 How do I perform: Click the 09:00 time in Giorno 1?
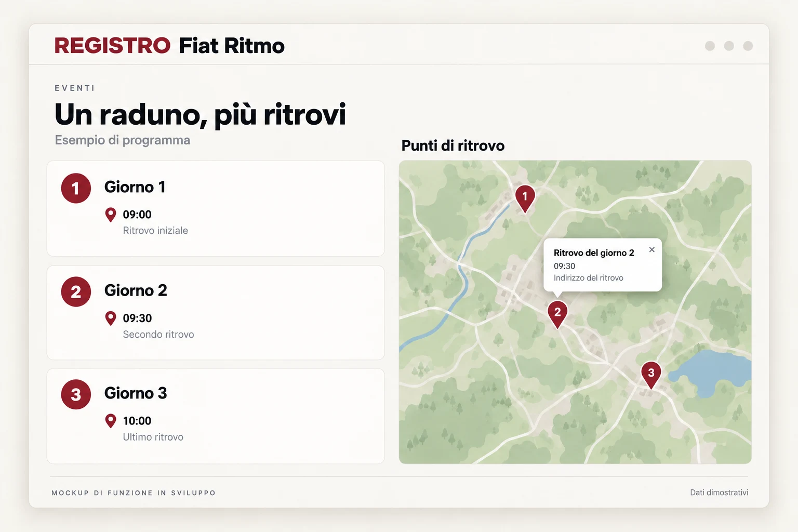[x=137, y=215]
